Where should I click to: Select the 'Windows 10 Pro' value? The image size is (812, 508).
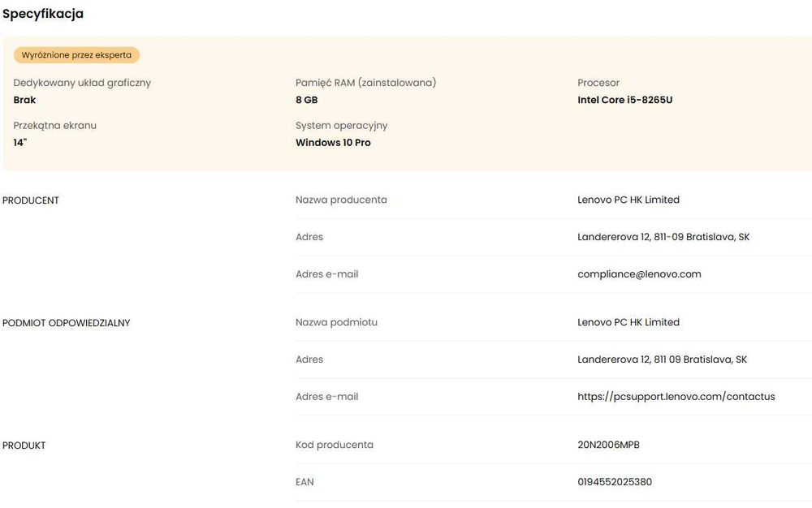click(333, 143)
